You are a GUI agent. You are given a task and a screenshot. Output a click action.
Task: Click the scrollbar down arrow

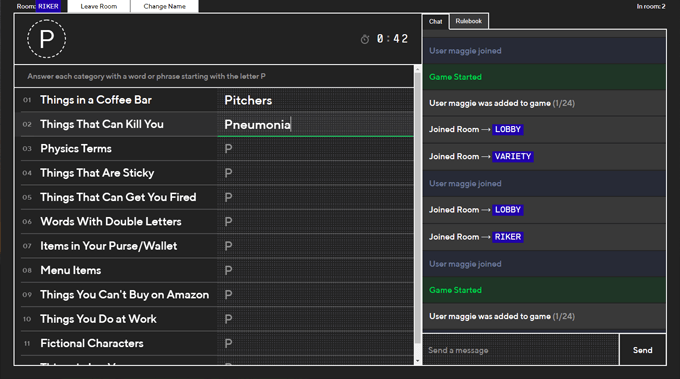[x=418, y=361]
